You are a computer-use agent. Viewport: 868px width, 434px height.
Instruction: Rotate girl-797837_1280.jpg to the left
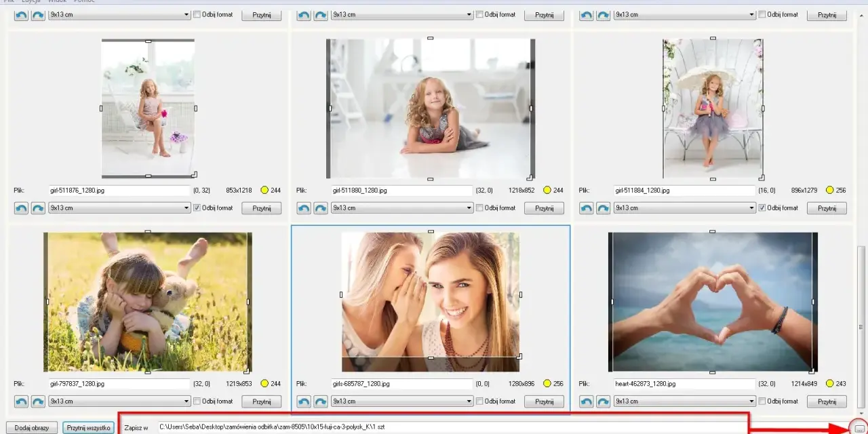pos(21,401)
